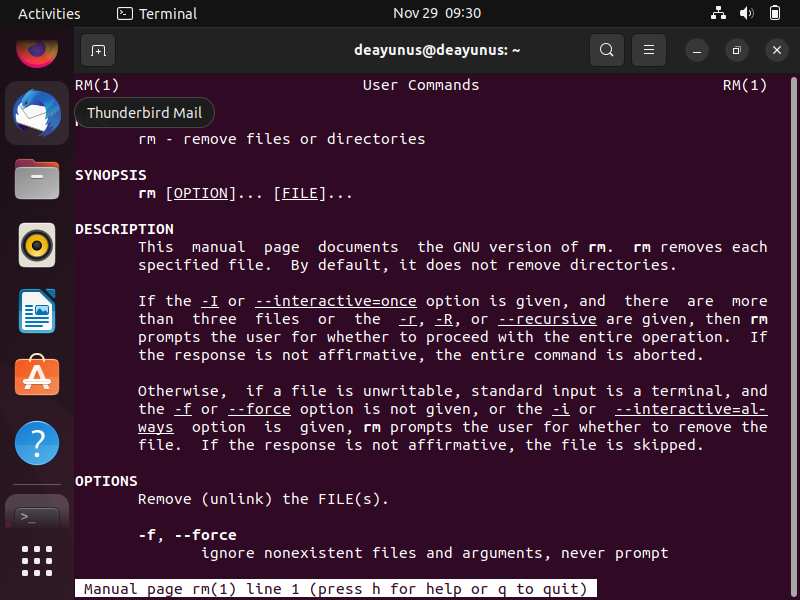Close the terminal window

(777, 51)
